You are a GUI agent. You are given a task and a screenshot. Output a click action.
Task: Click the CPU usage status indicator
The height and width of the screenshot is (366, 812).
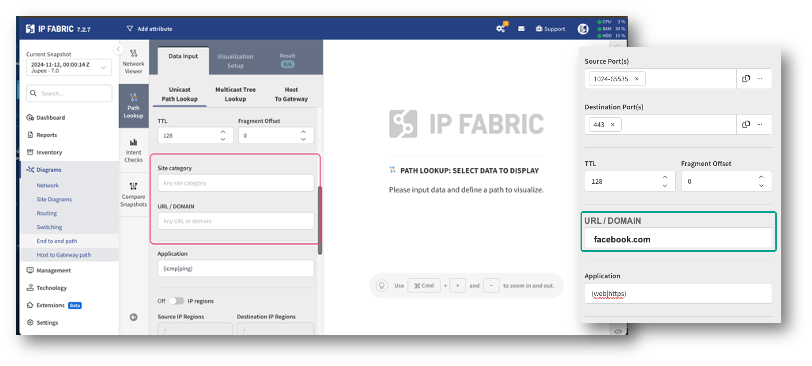tap(612, 22)
